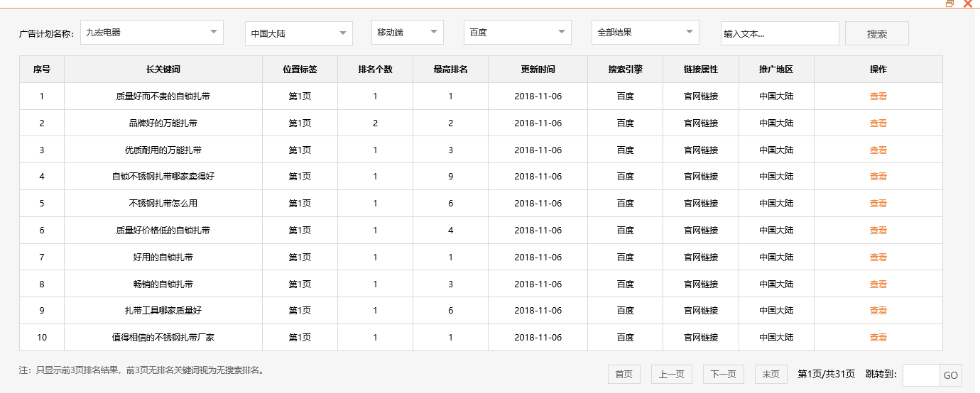Expand the 中国大陆 region dropdown
The height and width of the screenshot is (393, 980).
coord(299,33)
